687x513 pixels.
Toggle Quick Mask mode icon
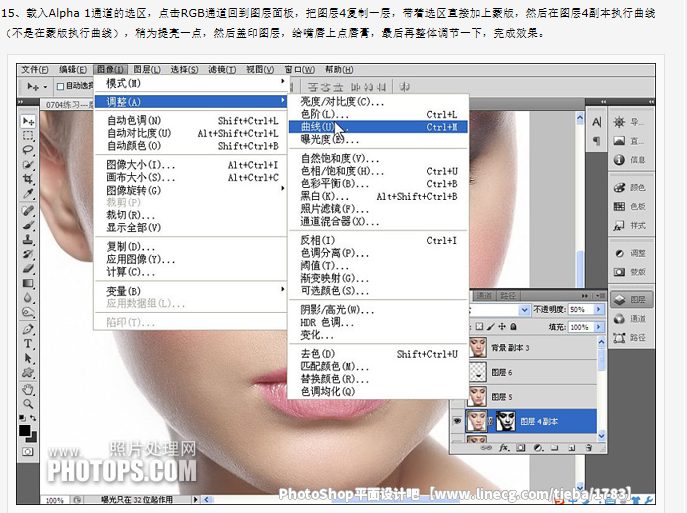click(28, 452)
